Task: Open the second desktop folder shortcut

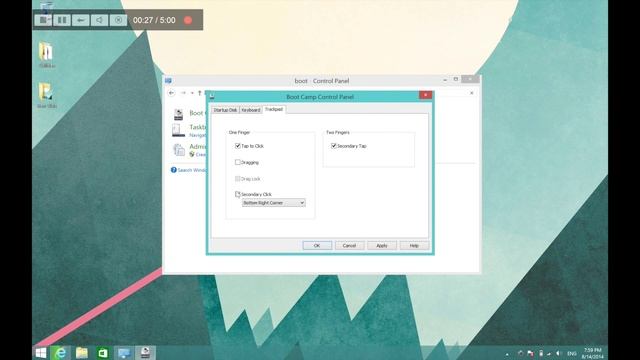Action: click(x=47, y=95)
